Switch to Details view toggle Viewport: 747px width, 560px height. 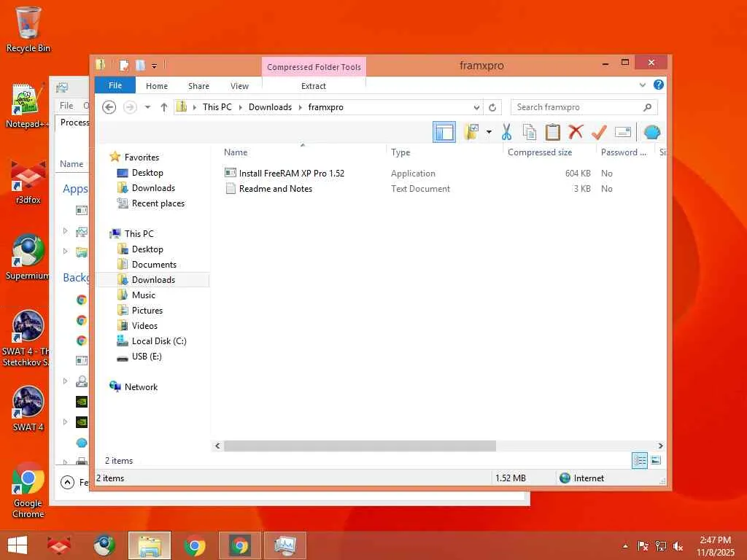639,460
